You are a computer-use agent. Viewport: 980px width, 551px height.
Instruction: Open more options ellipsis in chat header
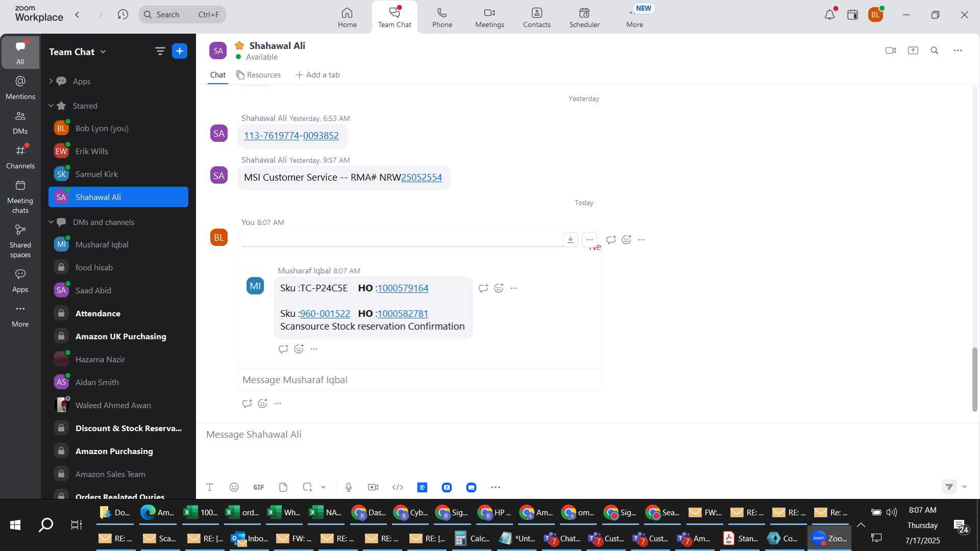pos(958,51)
